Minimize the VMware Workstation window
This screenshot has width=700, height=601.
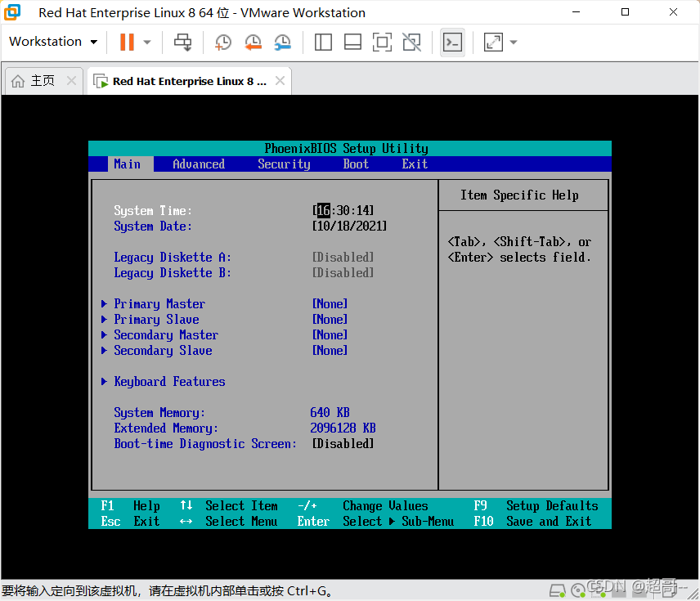click(x=577, y=12)
